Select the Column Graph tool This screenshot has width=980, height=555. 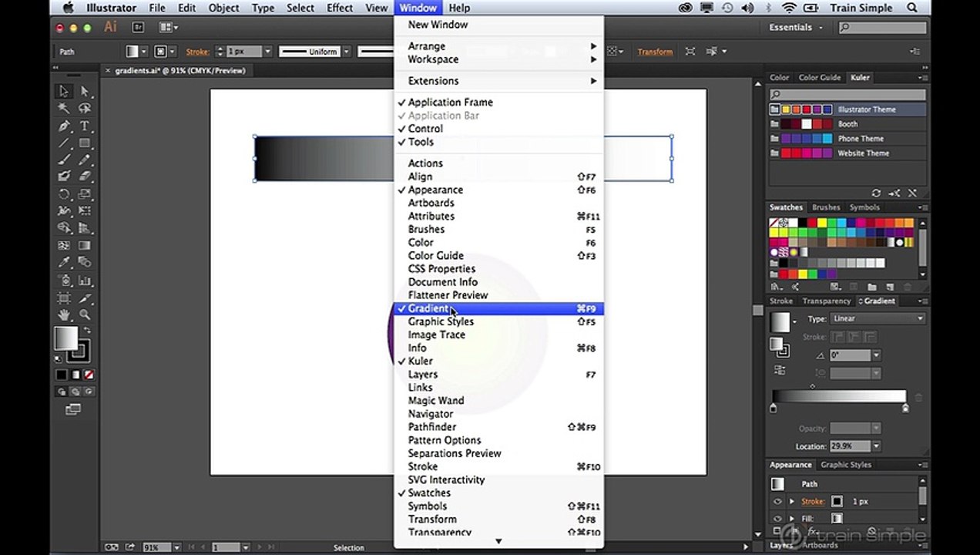pyautogui.click(x=84, y=281)
